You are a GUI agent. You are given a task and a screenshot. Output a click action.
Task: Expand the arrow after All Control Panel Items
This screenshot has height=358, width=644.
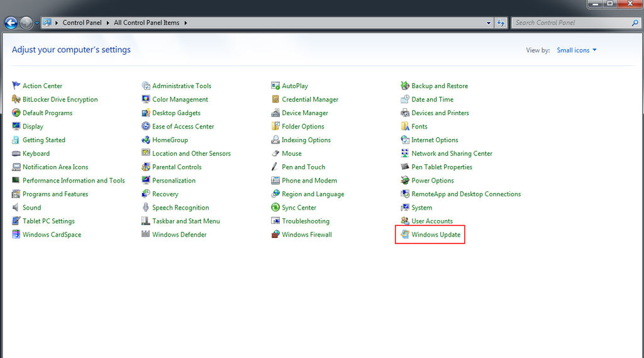pos(186,23)
